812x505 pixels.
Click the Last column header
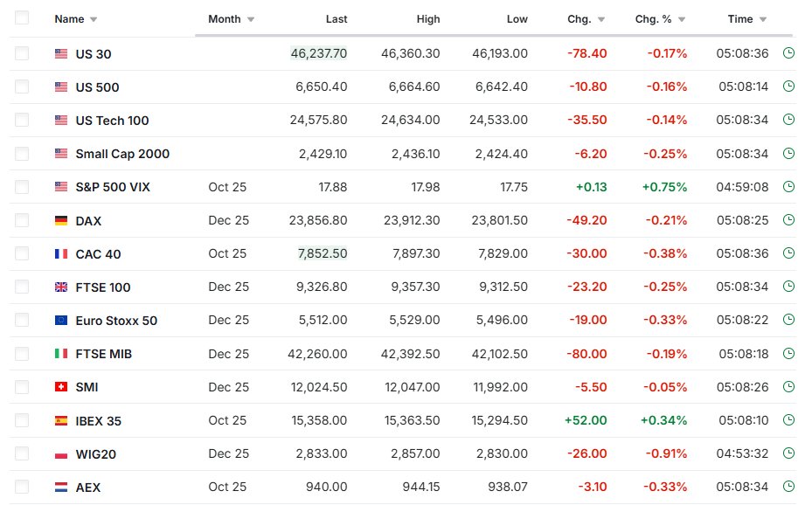click(x=337, y=19)
